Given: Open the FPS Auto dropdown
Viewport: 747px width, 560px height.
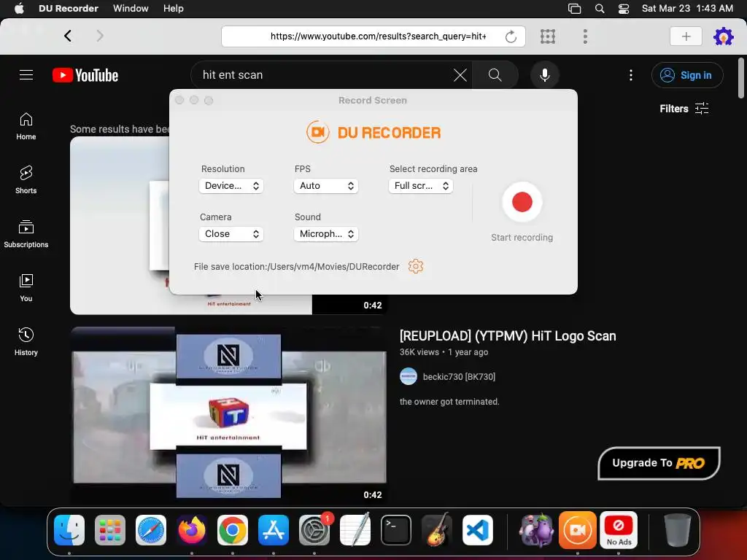Looking at the screenshot, I should tap(326, 186).
